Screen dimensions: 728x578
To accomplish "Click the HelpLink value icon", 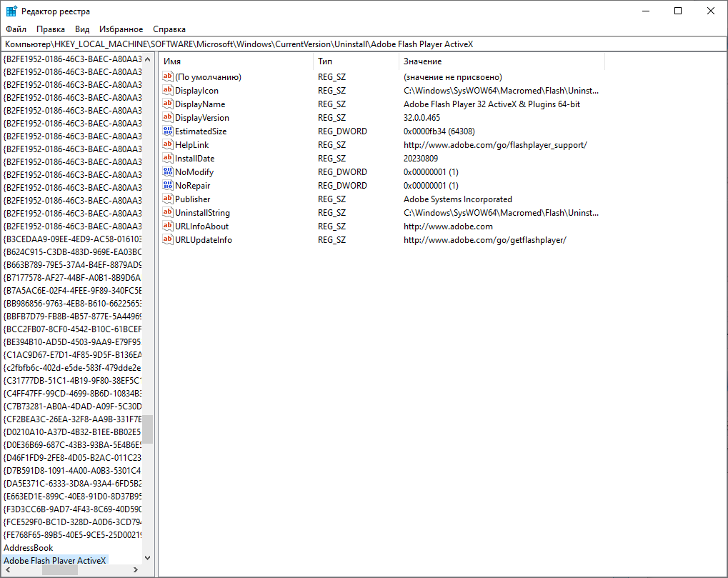I will [168, 145].
